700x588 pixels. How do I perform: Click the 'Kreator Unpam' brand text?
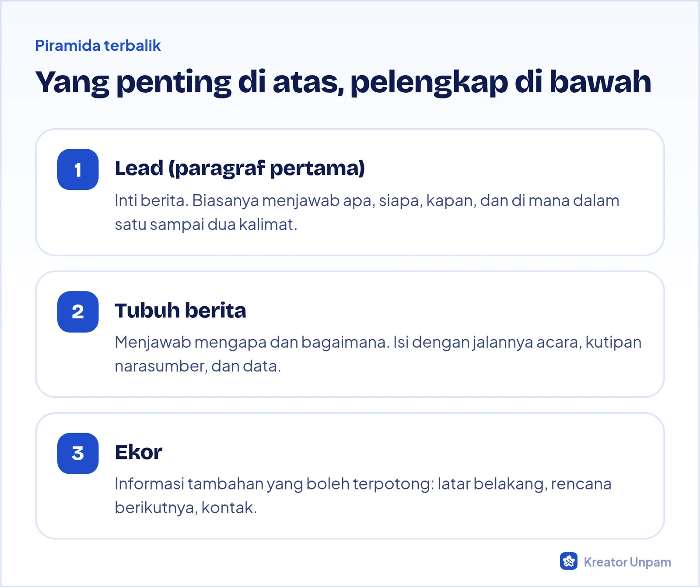(x=627, y=562)
